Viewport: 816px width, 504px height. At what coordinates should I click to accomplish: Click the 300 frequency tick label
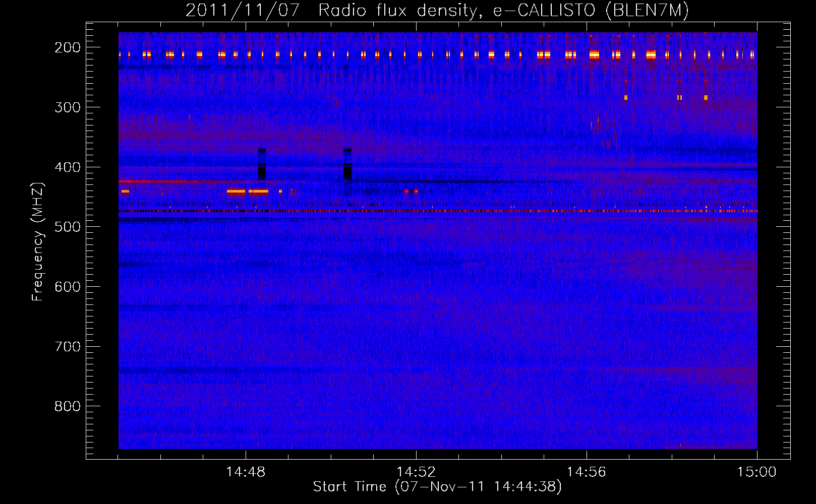tap(67, 107)
